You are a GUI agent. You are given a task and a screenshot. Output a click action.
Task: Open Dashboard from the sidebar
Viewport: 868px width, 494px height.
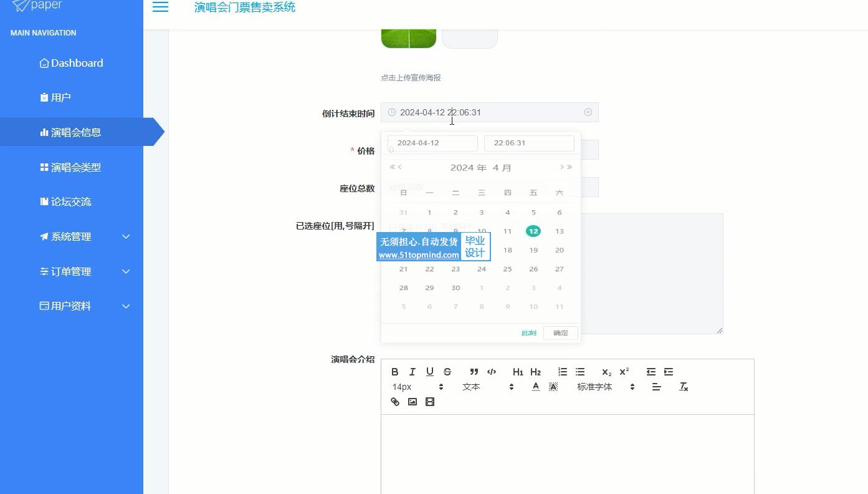[72, 63]
